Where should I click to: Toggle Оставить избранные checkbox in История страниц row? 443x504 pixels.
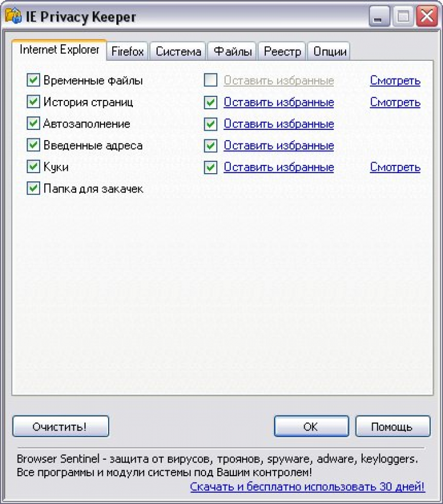click(x=211, y=103)
